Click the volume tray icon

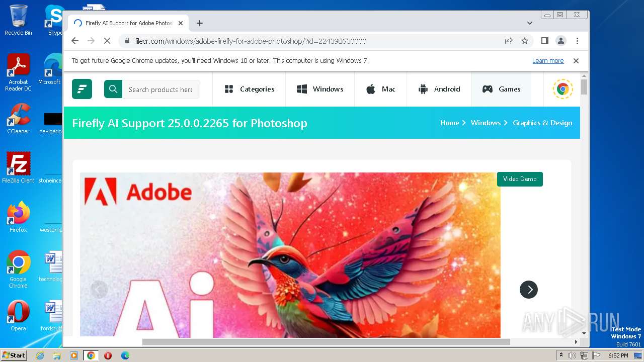(572, 355)
